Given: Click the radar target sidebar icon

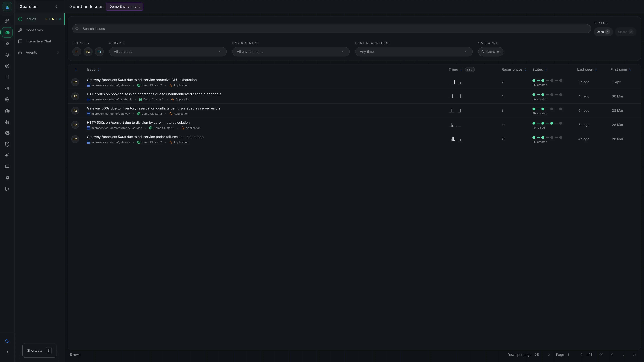Looking at the screenshot, I should pyautogui.click(x=7, y=66).
